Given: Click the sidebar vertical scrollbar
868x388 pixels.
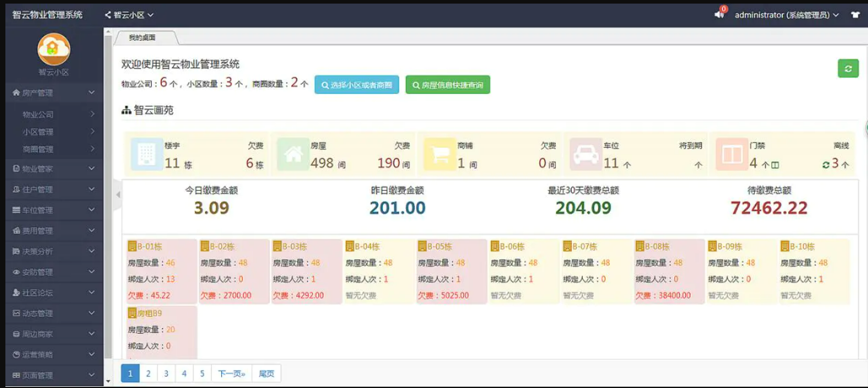Looking at the screenshot, I should [x=108, y=198].
